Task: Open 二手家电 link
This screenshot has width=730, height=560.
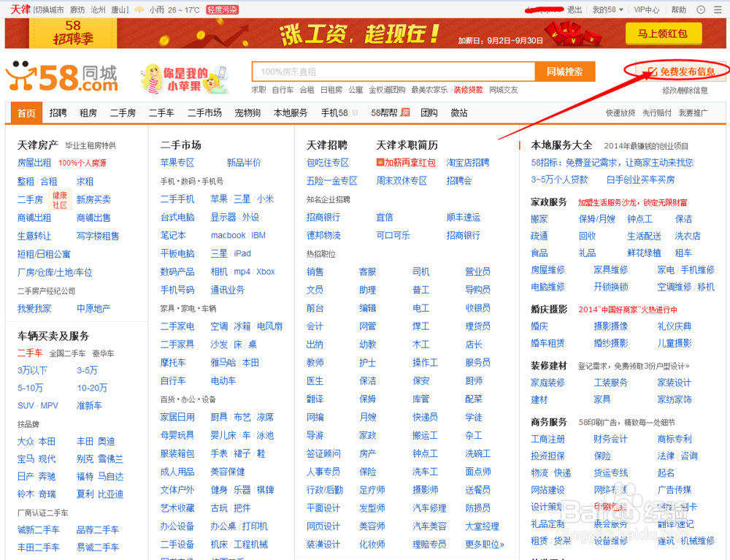Action: (177, 326)
